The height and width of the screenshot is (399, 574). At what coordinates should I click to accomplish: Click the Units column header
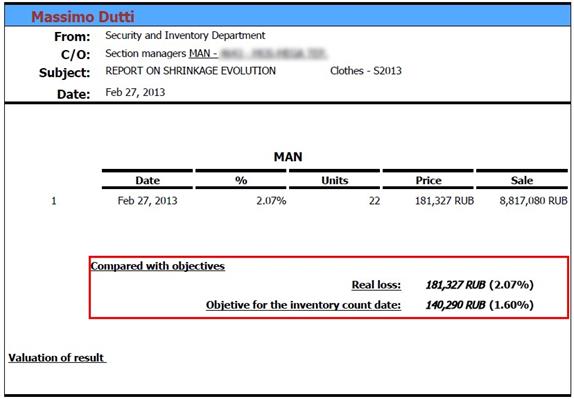point(335,180)
